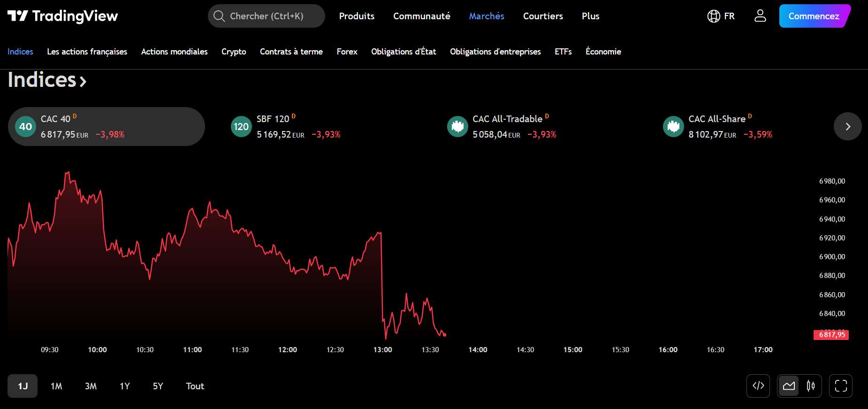Open the Communauté menu
This screenshot has width=868, height=409.
422,16
